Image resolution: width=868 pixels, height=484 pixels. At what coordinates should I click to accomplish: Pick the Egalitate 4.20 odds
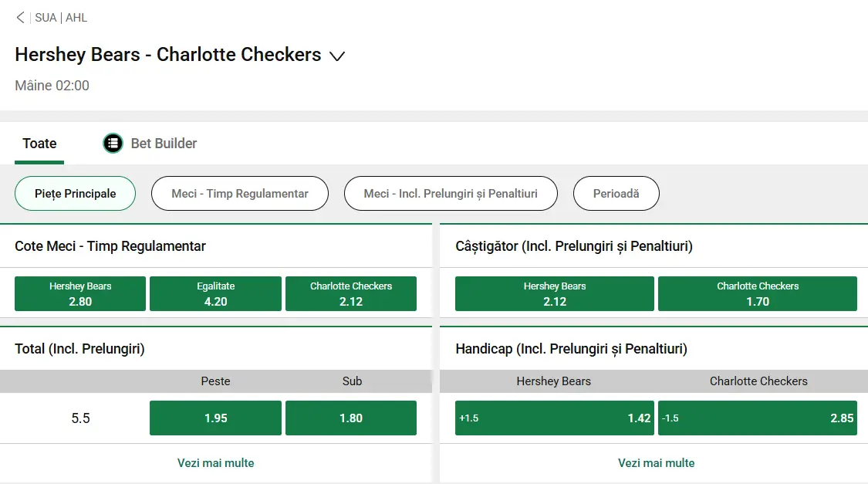215,293
